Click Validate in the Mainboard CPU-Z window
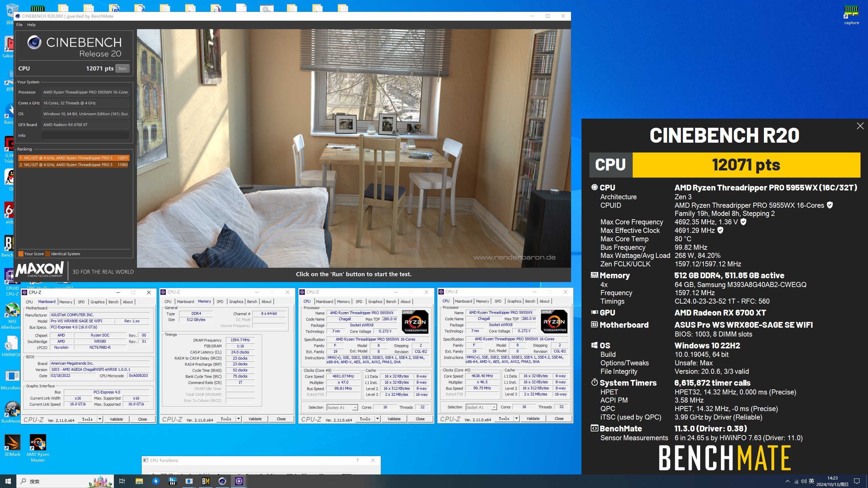This screenshot has width=868, height=488. point(116,419)
